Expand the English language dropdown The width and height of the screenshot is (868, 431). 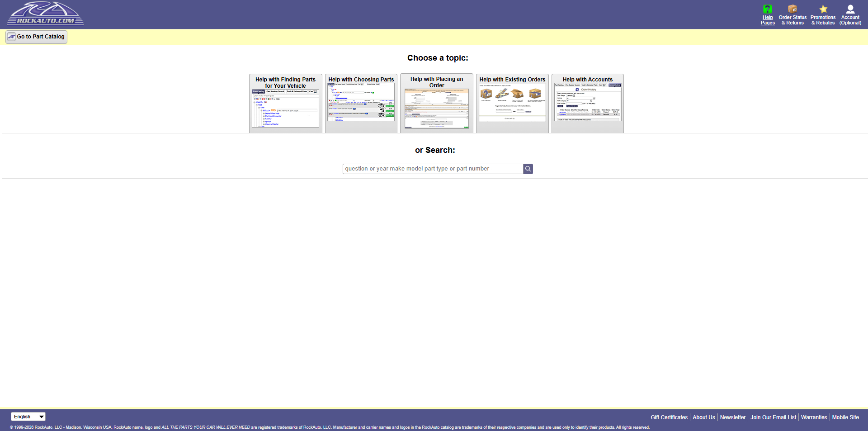tap(28, 417)
